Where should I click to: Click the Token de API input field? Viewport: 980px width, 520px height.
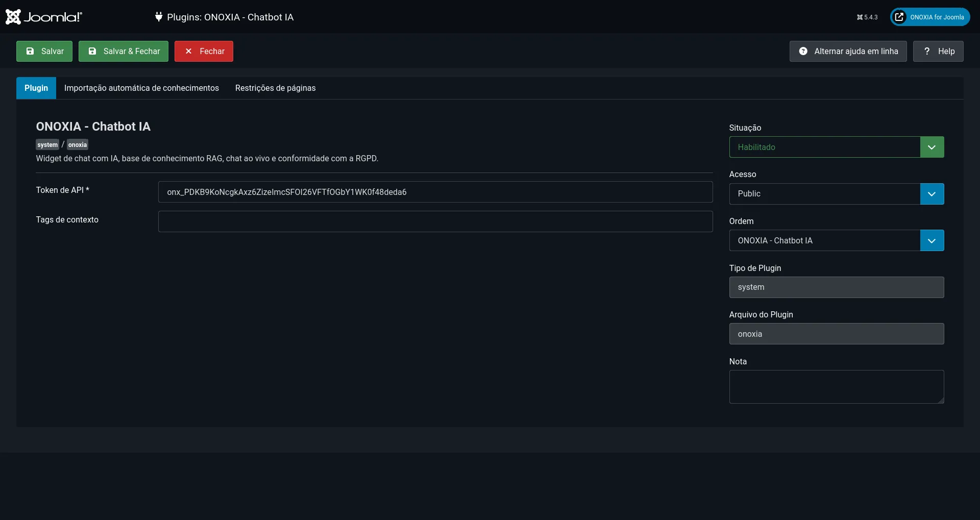point(435,192)
